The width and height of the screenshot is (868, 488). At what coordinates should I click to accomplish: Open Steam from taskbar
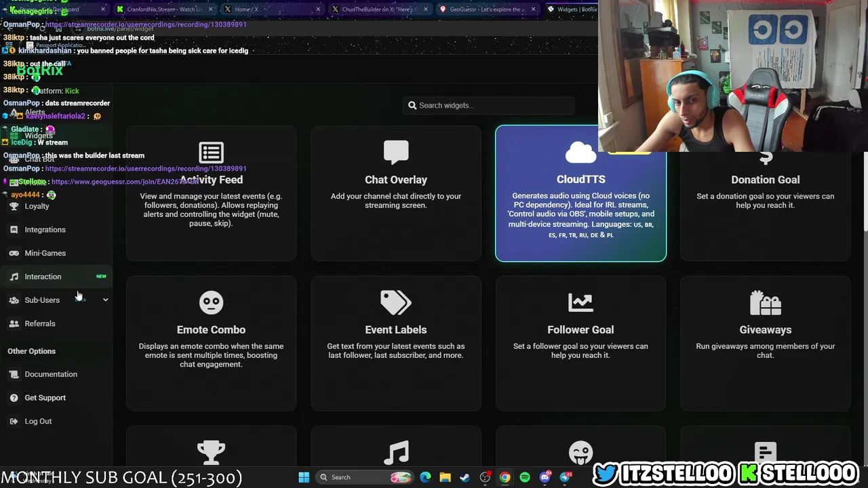click(x=465, y=477)
